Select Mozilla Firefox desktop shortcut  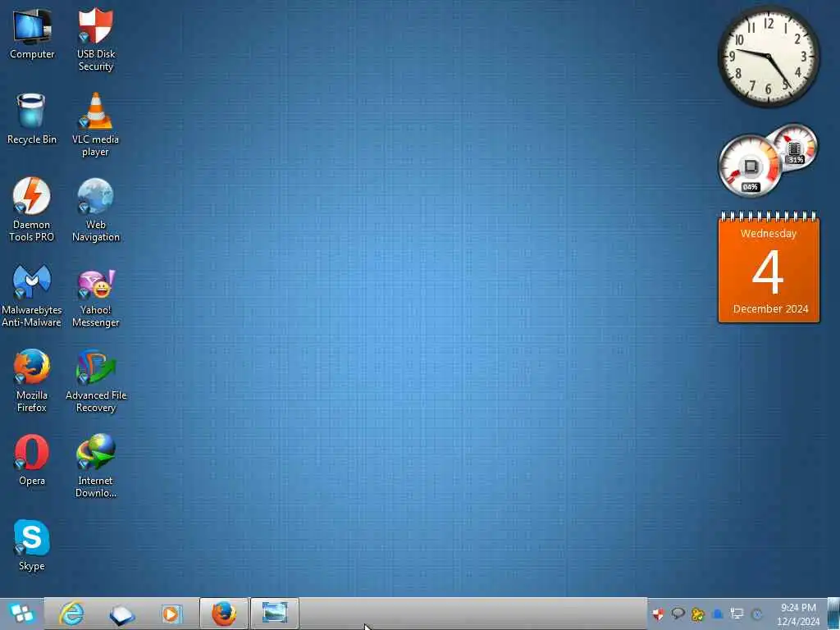pos(32,381)
